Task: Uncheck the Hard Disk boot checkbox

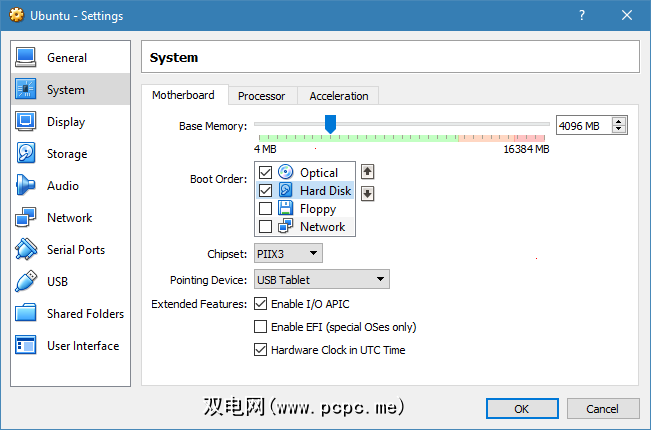Action: click(265, 191)
